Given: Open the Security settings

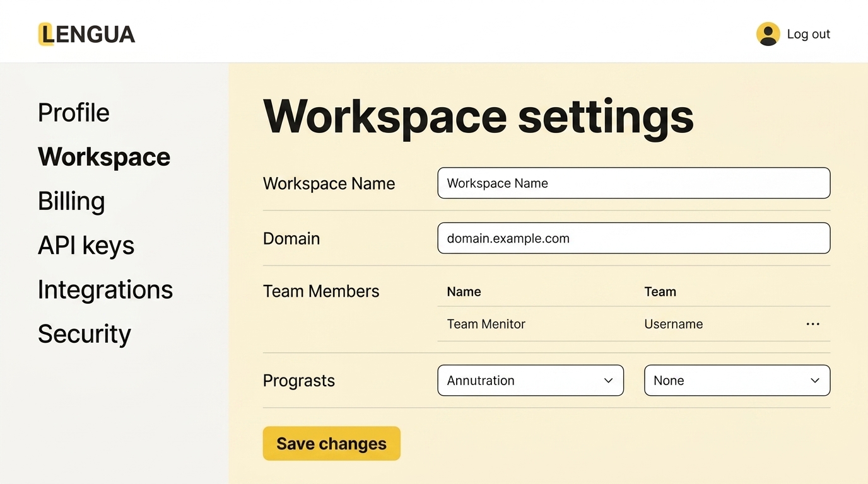Looking at the screenshot, I should [85, 333].
